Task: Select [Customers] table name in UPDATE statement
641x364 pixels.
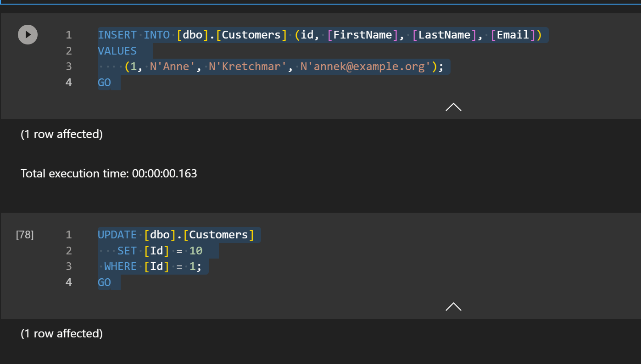Action: [218, 235]
